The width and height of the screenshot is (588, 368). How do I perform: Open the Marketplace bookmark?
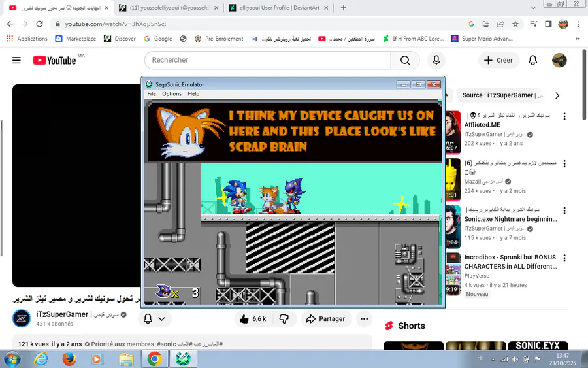75,39
